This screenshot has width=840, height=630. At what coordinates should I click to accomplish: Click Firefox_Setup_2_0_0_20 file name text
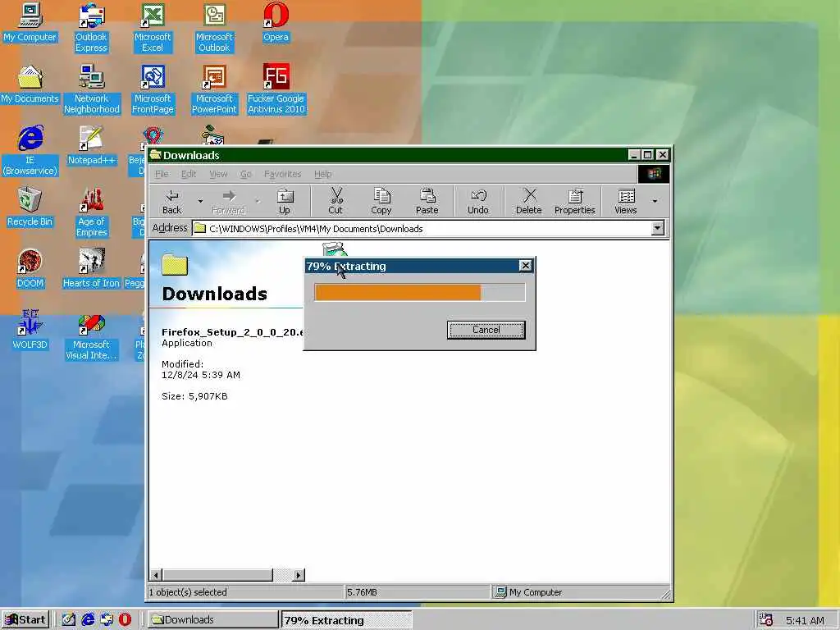(233, 332)
